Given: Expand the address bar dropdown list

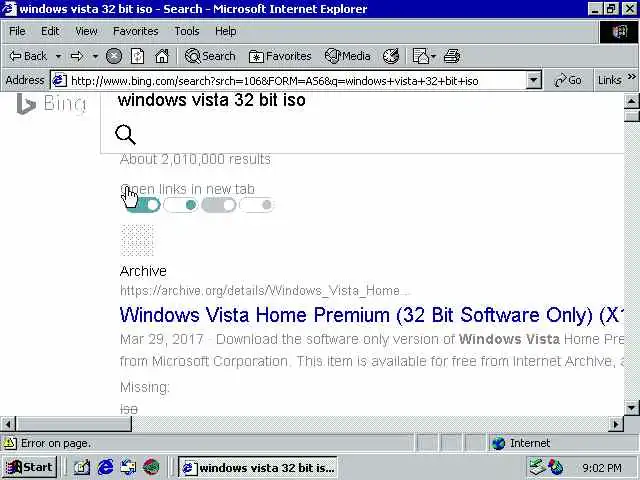Looking at the screenshot, I should coord(533,80).
